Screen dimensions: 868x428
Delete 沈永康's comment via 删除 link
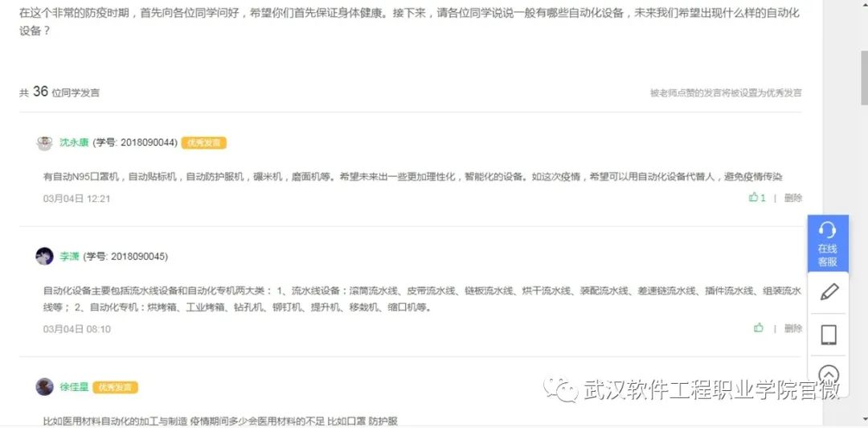click(x=793, y=198)
